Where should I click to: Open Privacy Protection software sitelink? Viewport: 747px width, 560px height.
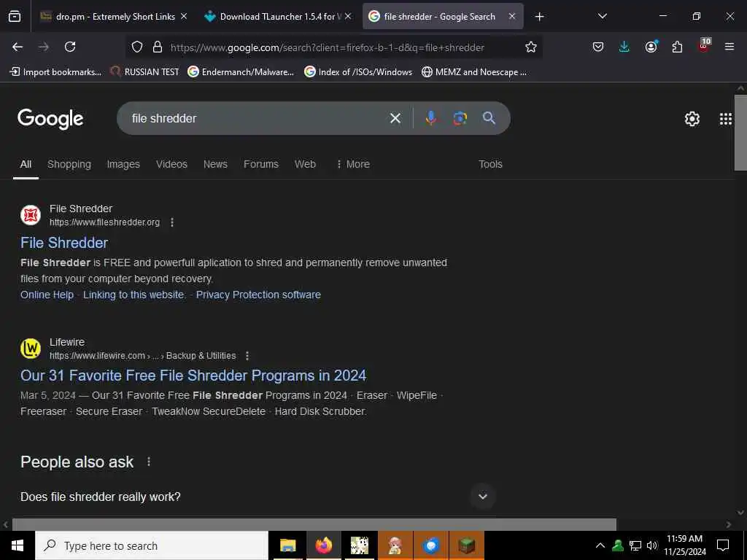(x=258, y=295)
